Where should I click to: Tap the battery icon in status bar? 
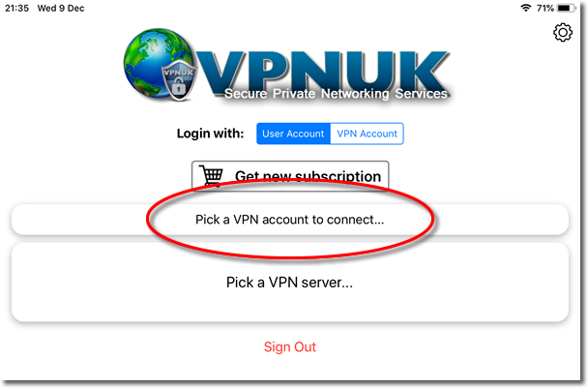tap(566, 8)
